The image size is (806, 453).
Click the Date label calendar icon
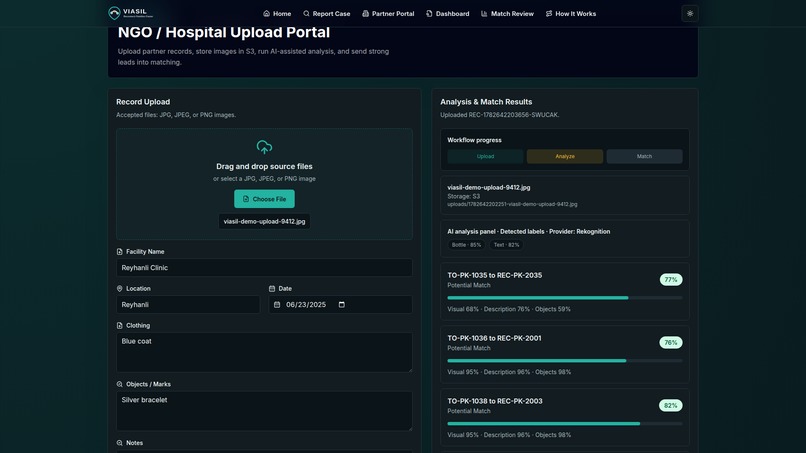point(272,289)
